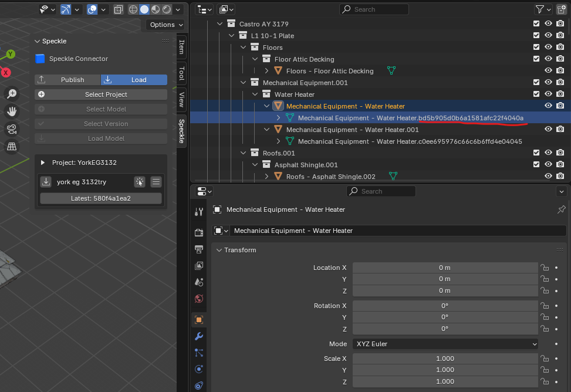The width and height of the screenshot is (571, 392).
Task: Uncheck L1 10-1 Plate collection checkbox
Action: click(536, 35)
